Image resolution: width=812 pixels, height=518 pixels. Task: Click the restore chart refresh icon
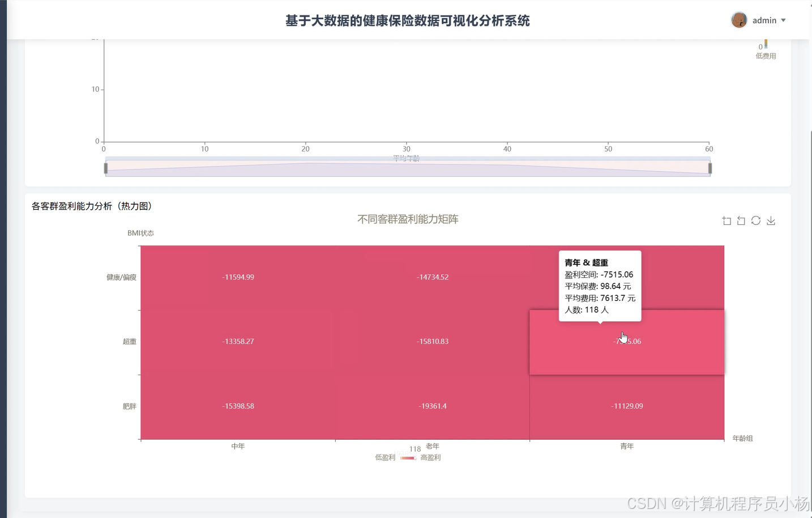(x=756, y=220)
